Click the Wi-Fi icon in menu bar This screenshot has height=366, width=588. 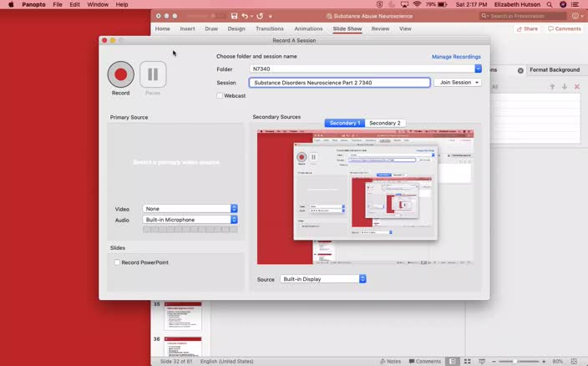coord(417,4)
